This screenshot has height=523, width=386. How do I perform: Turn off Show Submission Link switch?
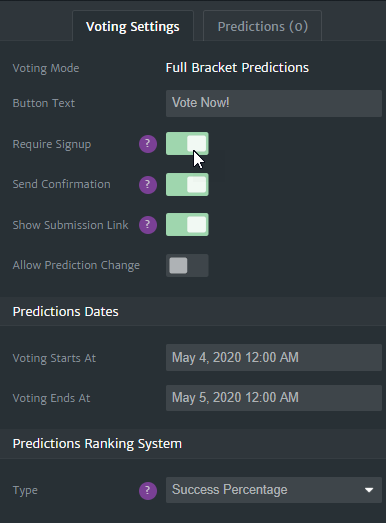pyautogui.click(x=187, y=224)
